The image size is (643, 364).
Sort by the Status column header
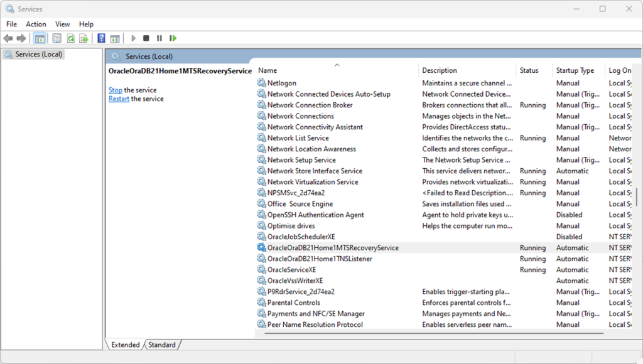coord(529,70)
